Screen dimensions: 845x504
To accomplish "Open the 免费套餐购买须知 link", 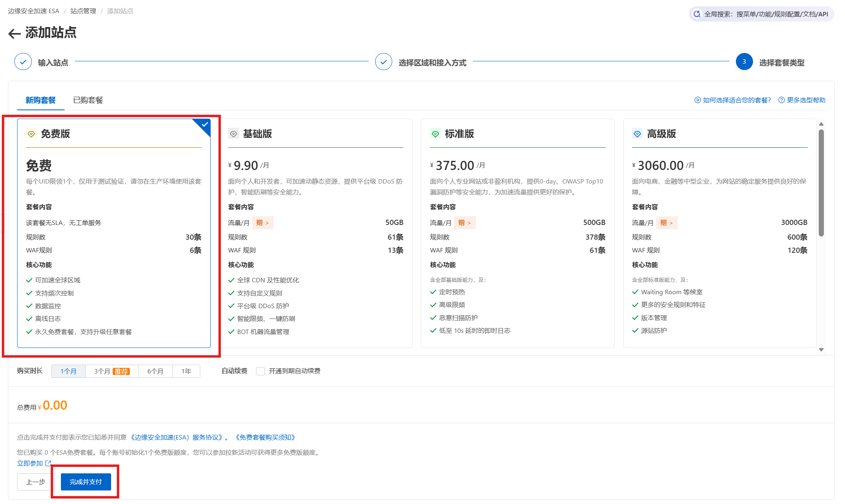I will coord(265,437).
